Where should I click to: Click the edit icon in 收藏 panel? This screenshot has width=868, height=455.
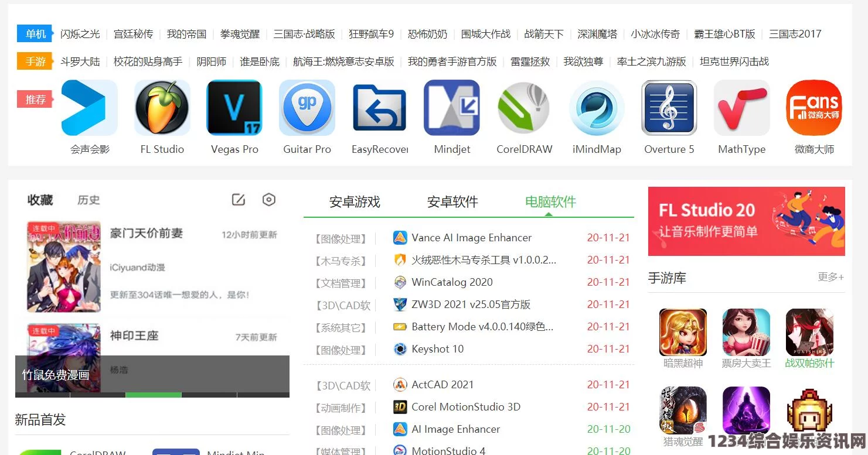tap(239, 200)
